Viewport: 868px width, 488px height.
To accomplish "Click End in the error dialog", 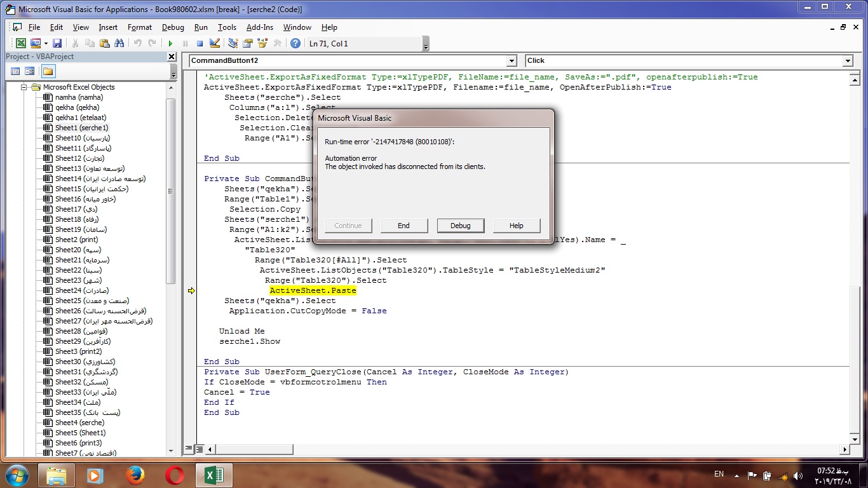I will point(403,226).
